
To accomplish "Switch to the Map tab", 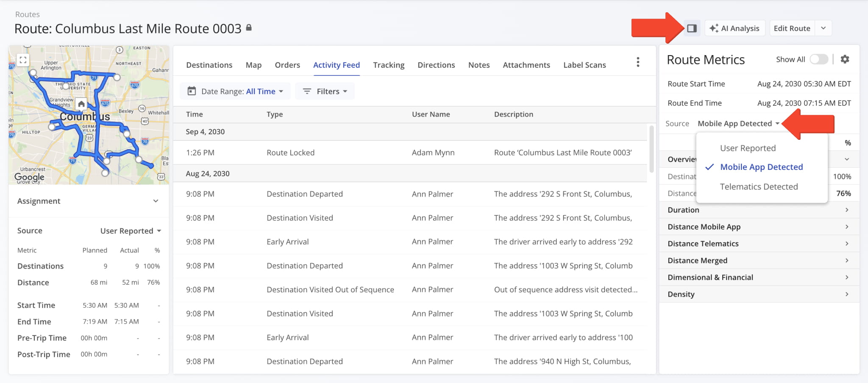I will (x=253, y=65).
